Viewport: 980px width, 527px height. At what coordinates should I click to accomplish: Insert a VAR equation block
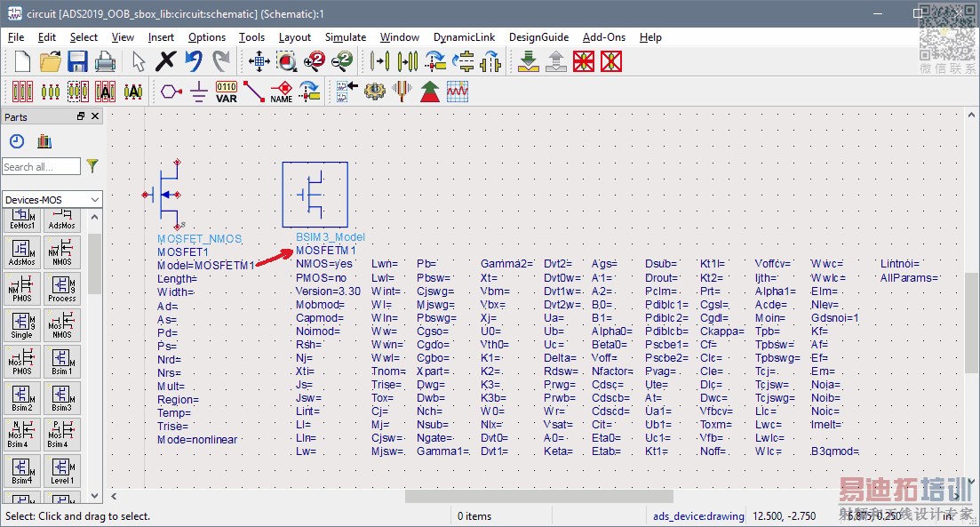pos(227,92)
